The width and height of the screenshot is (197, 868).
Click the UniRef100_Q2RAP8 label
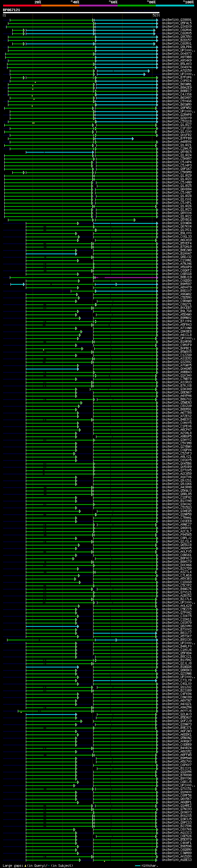click(x=177, y=115)
